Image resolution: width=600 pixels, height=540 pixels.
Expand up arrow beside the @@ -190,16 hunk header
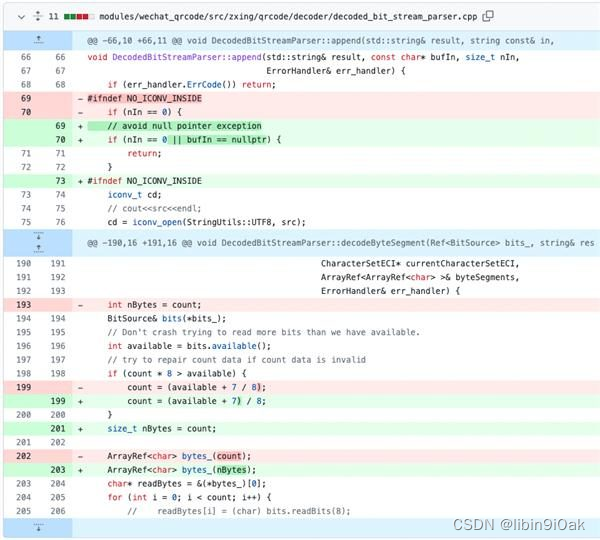(38, 249)
